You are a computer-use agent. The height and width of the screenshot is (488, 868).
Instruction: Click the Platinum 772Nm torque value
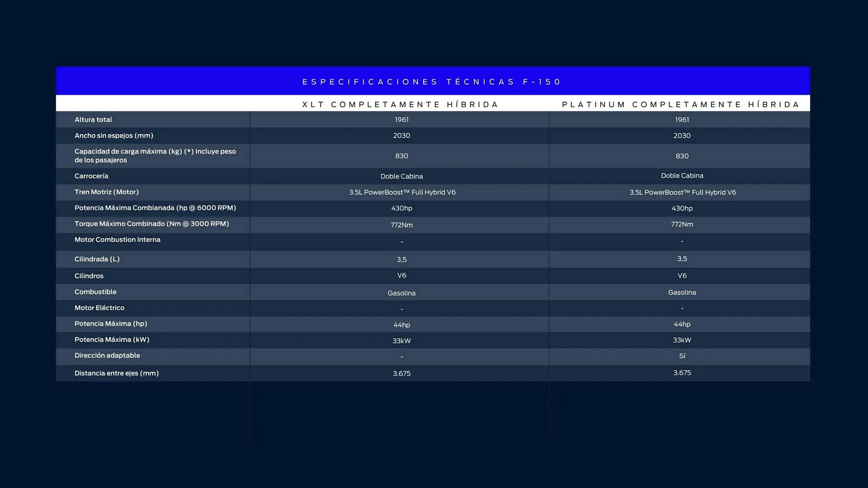682,225
